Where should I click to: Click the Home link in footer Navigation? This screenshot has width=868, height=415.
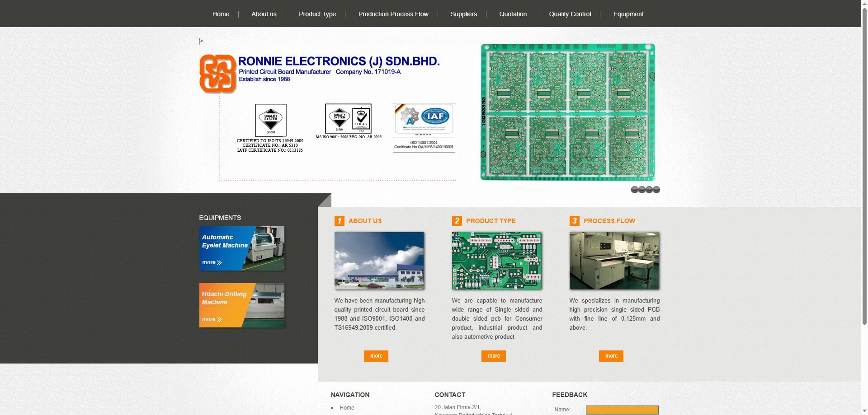point(347,408)
